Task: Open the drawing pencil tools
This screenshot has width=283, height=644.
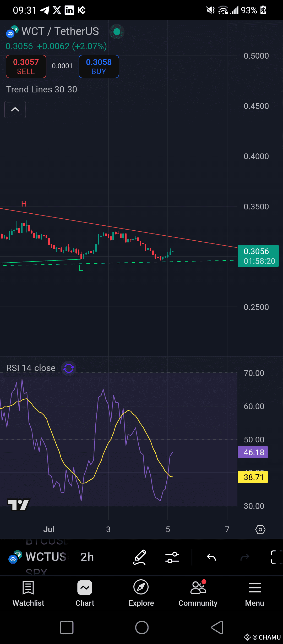Action: (x=140, y=557)
